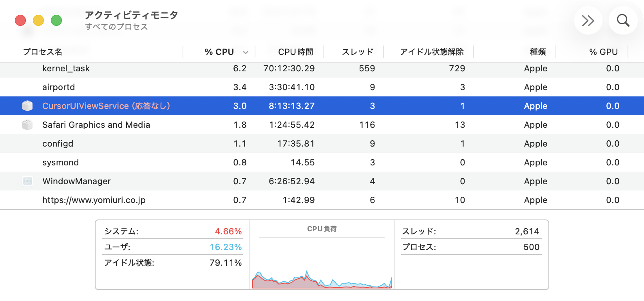The image size is (644, 301).
Task: Click CPU time value 14.55
Action: (x=303, y=162)
